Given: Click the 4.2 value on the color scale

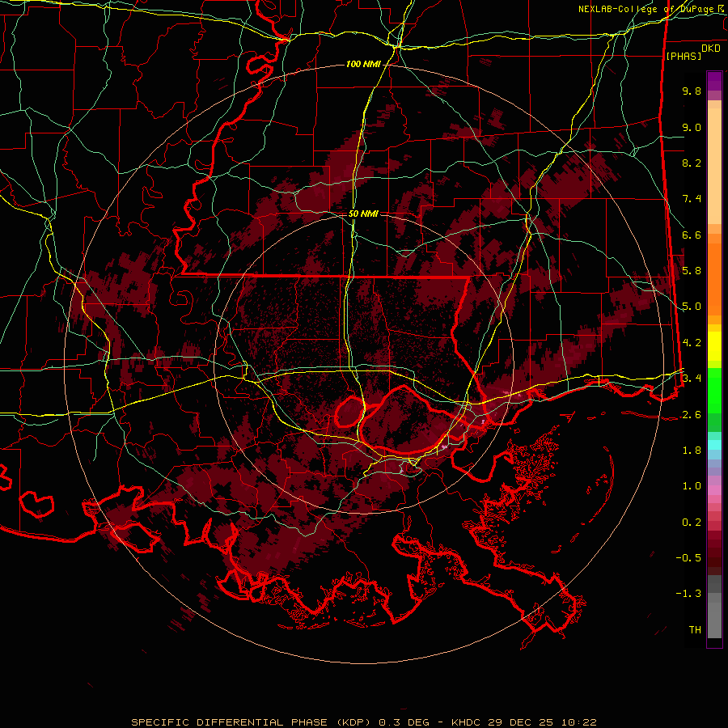Looking at the screenshot, I should pyautogui.click(x=692, y=343).
